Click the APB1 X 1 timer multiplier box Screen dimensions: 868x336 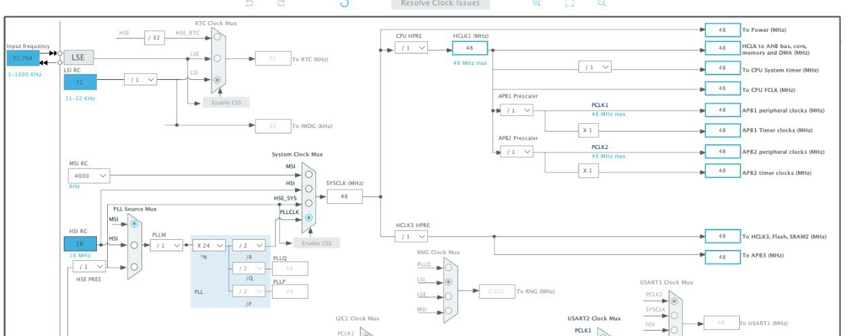(588, 129)
